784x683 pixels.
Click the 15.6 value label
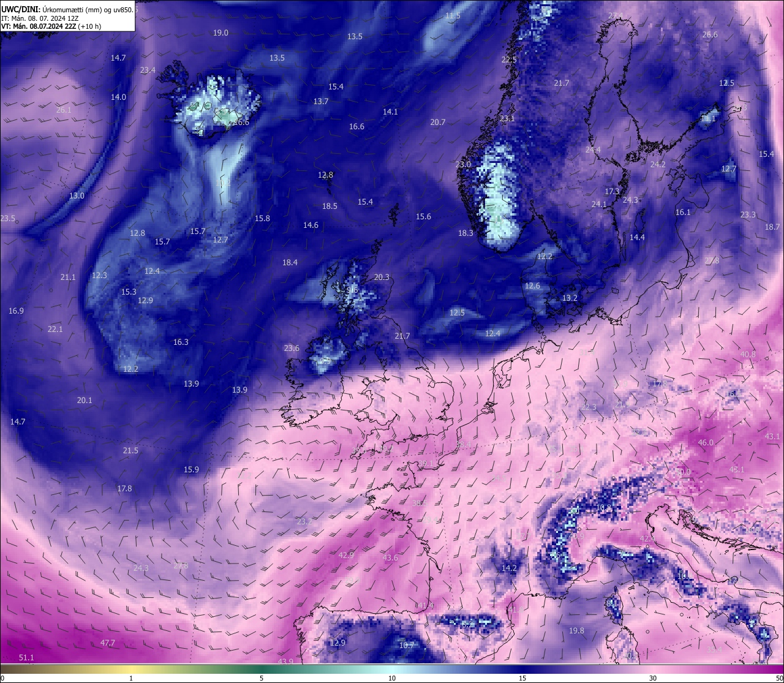(423, 216)
